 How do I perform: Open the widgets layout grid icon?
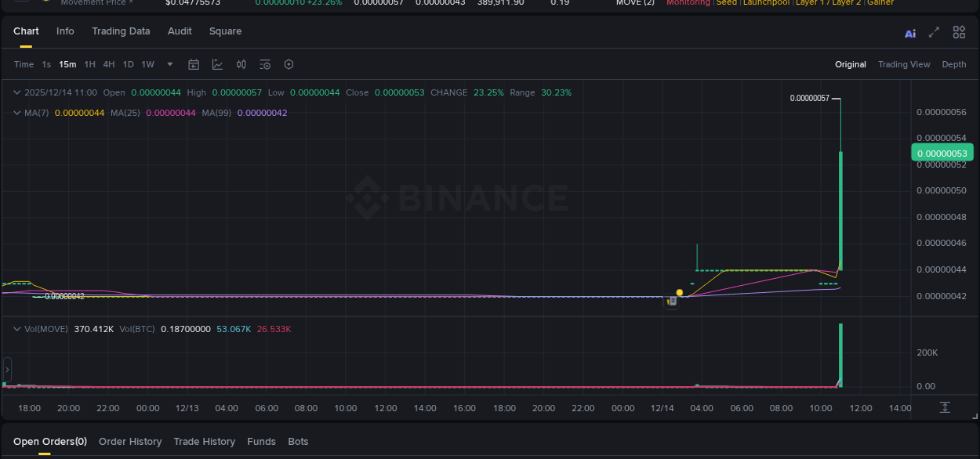959,33
